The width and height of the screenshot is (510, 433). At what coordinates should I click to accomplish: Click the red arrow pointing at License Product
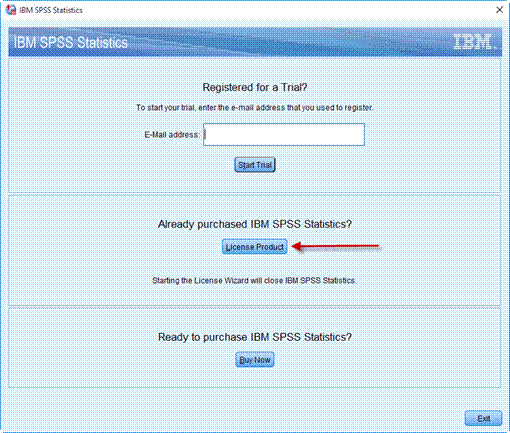pos(335,247)
